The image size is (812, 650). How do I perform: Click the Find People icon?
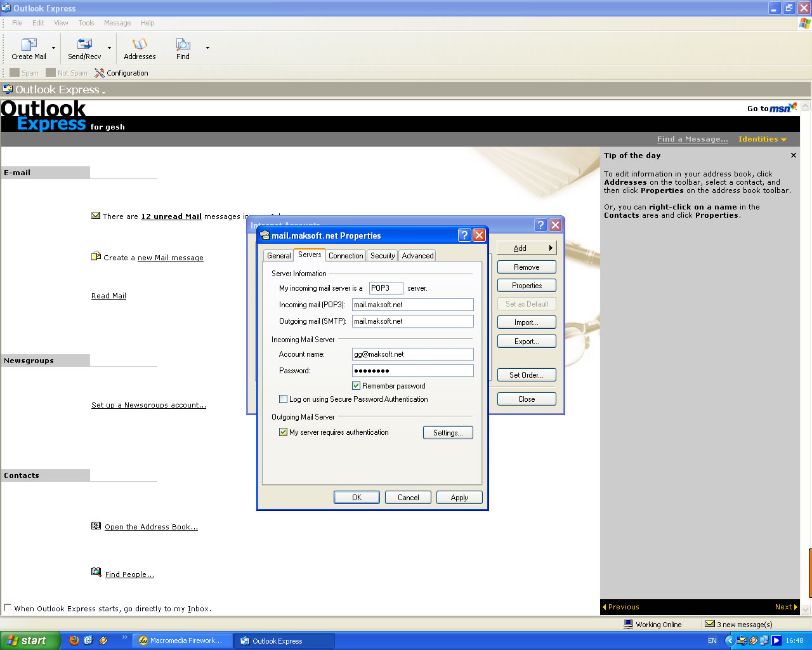pos(96,573)
